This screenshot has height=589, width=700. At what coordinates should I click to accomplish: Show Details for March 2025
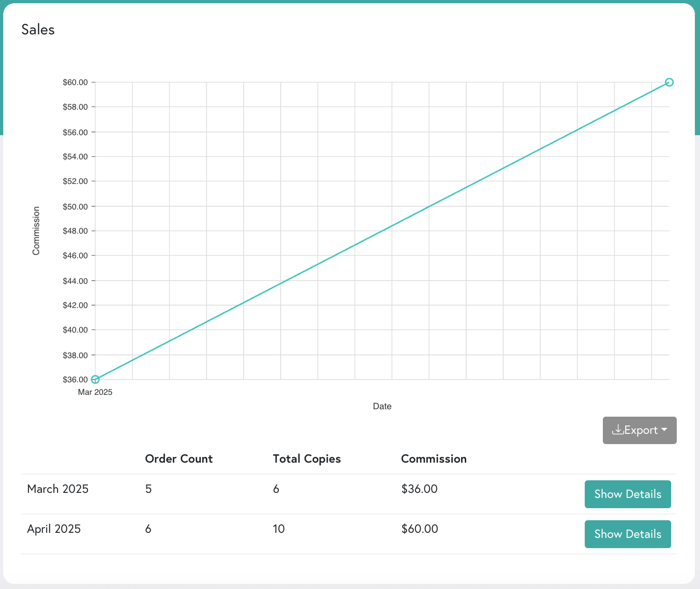coord(627,494)
